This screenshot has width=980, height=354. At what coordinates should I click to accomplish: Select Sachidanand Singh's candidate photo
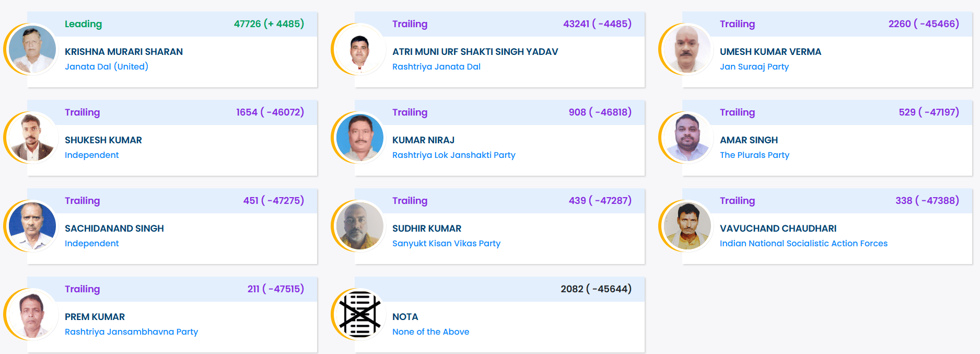(32, 226)
